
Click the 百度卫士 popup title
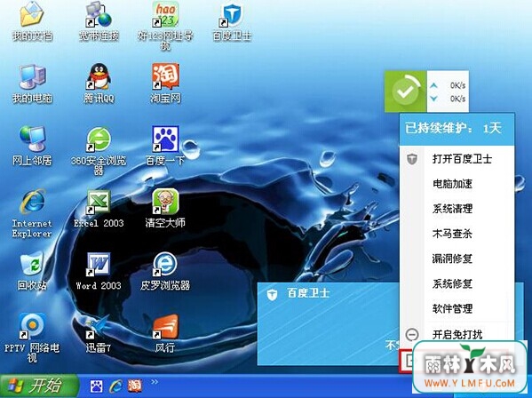308,293
